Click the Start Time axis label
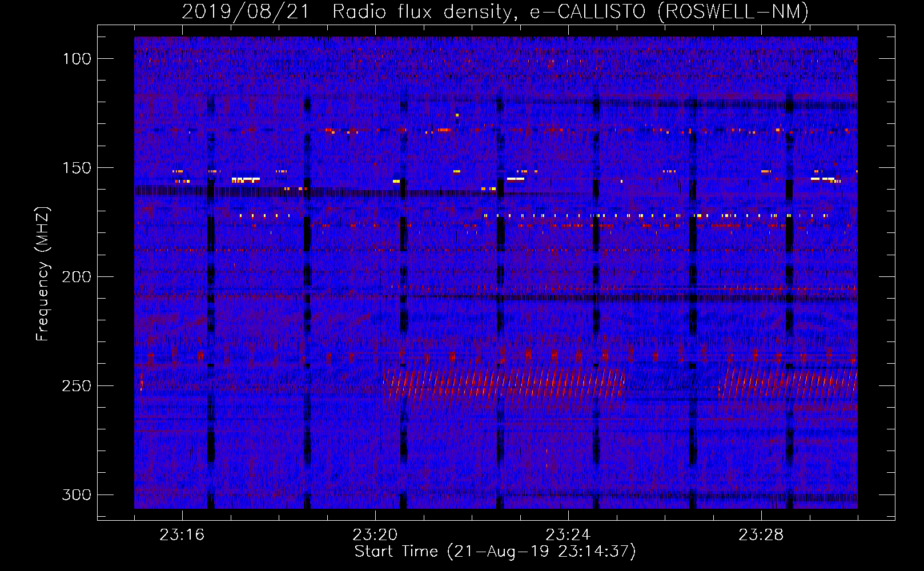 pyautogui.click(x=495, y=552)
